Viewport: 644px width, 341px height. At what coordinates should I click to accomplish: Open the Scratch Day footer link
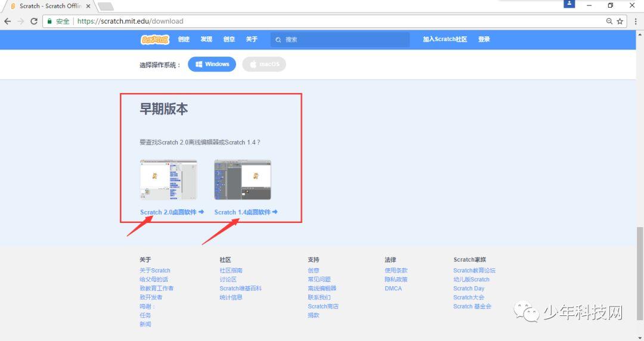point(469,289)
